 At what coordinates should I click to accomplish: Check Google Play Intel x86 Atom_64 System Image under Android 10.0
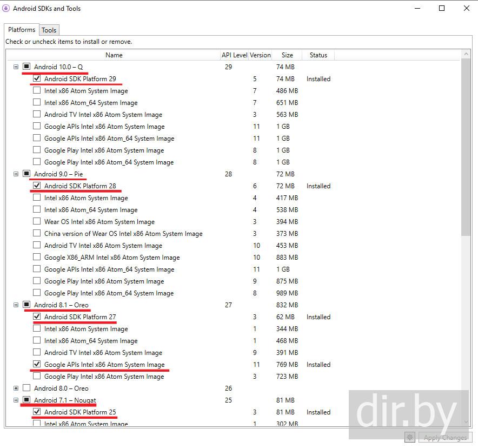pyautogui.click(x=37, y=162)
